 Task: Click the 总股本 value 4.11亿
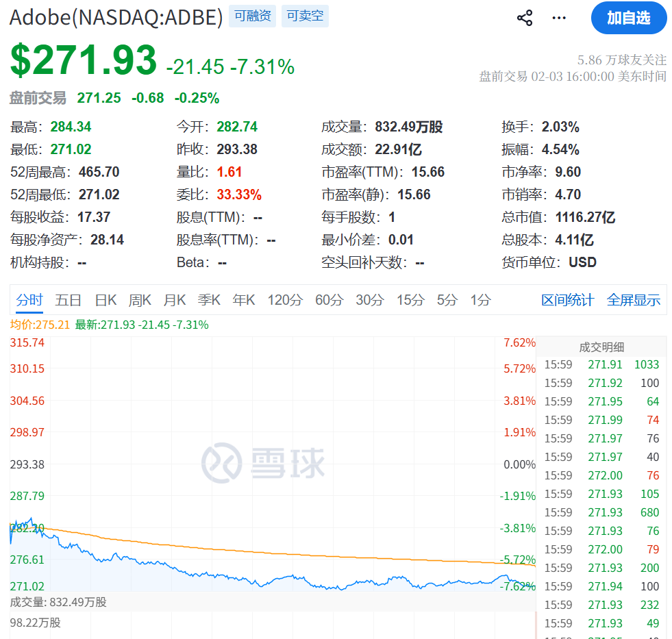click(x=574, y=240)
